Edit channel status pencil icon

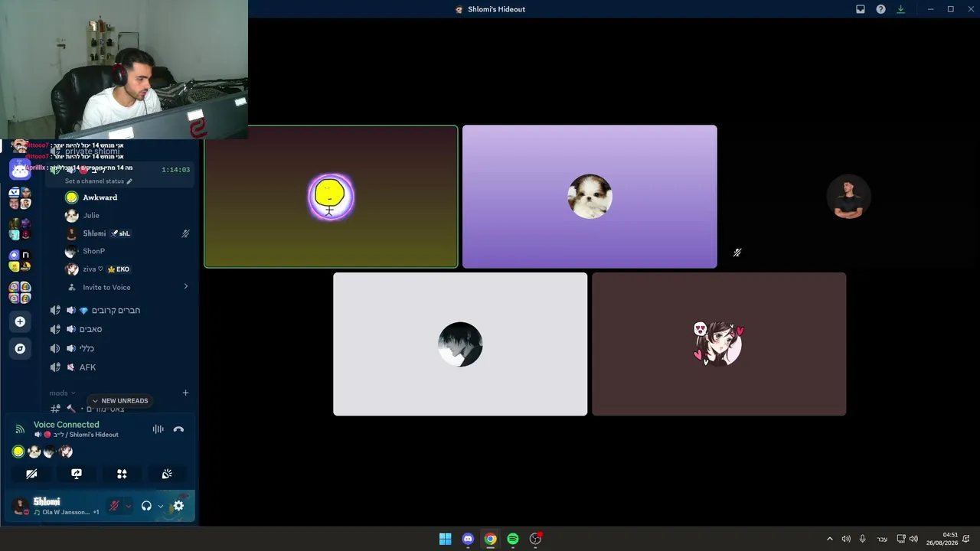coord(129,181)
